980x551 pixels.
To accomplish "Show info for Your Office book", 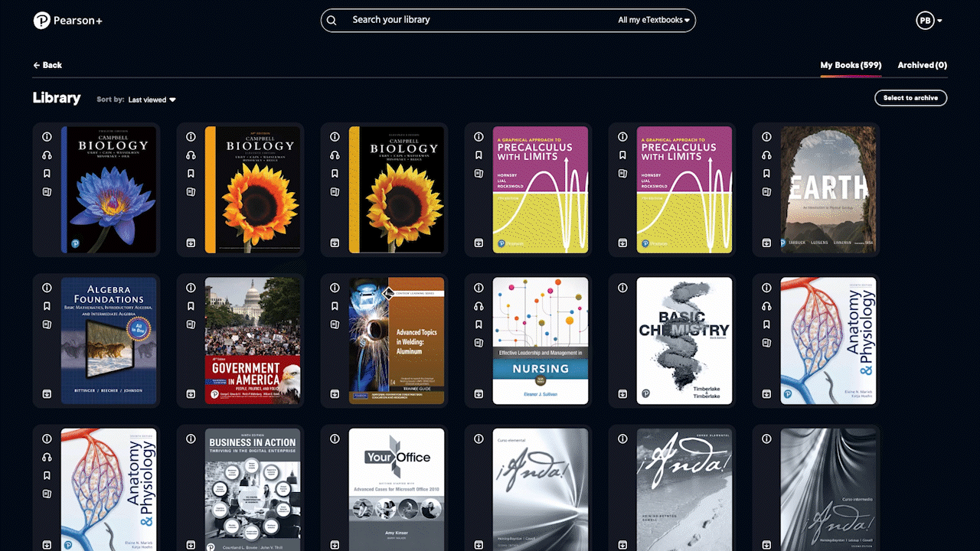I will coord(335,439).
